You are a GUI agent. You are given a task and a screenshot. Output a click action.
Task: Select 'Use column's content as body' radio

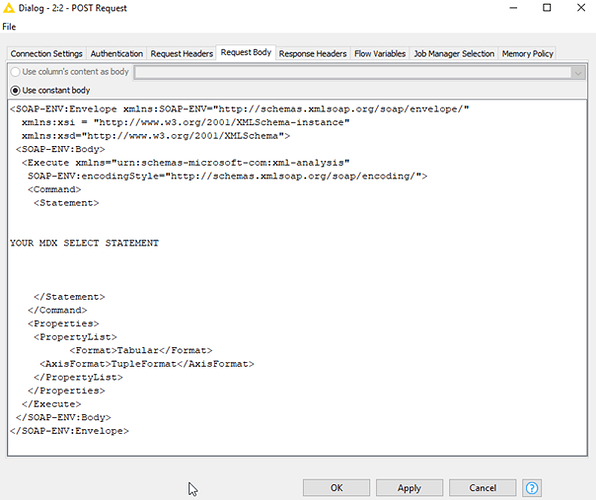click(15, 71)
